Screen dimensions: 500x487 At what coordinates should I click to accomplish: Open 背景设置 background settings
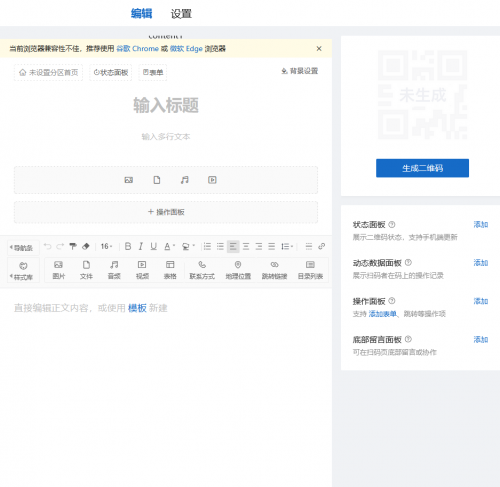[x=299, y=71]
